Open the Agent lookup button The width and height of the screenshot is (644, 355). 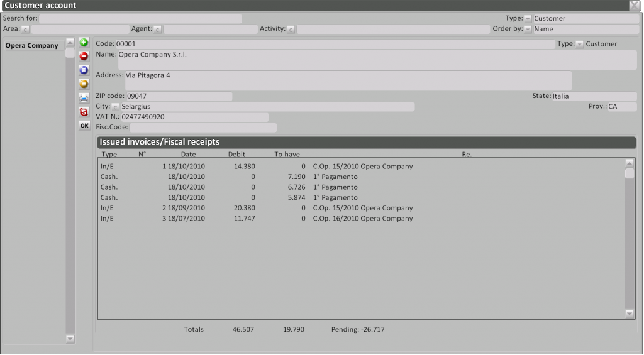[x=157, y=29]
